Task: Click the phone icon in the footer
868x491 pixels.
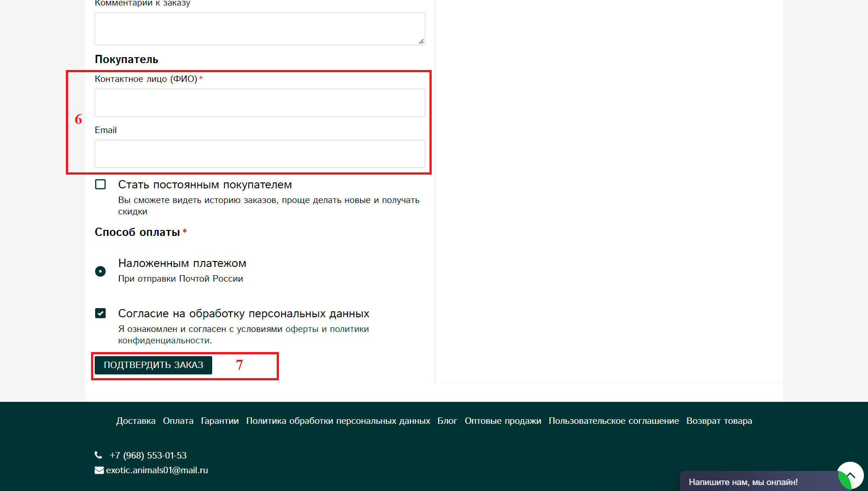Action: tap(98, 455)
